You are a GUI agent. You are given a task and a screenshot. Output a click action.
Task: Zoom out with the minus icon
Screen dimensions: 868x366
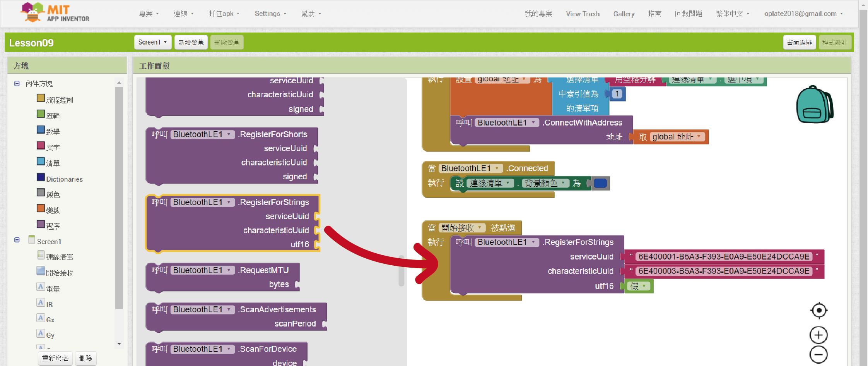click(x=818, y=354)
